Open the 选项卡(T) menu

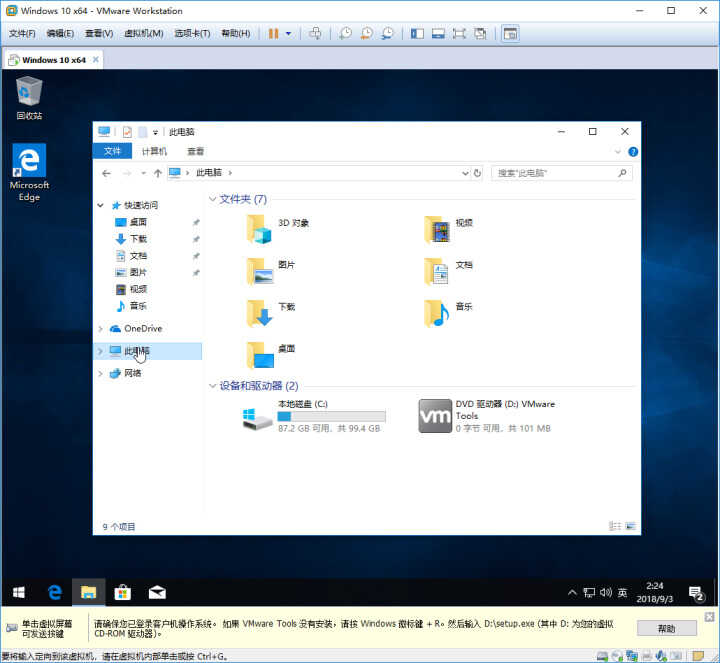(x=192, y=34)
